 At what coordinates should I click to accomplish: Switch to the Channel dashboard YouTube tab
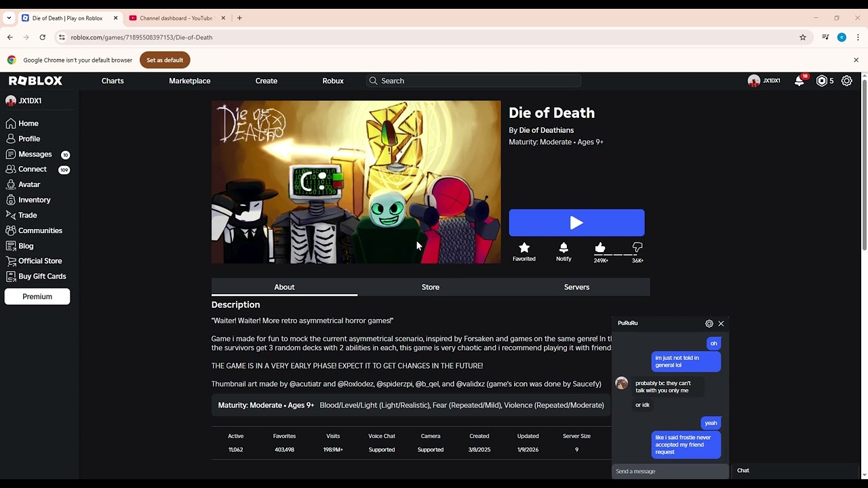[176, 18]
